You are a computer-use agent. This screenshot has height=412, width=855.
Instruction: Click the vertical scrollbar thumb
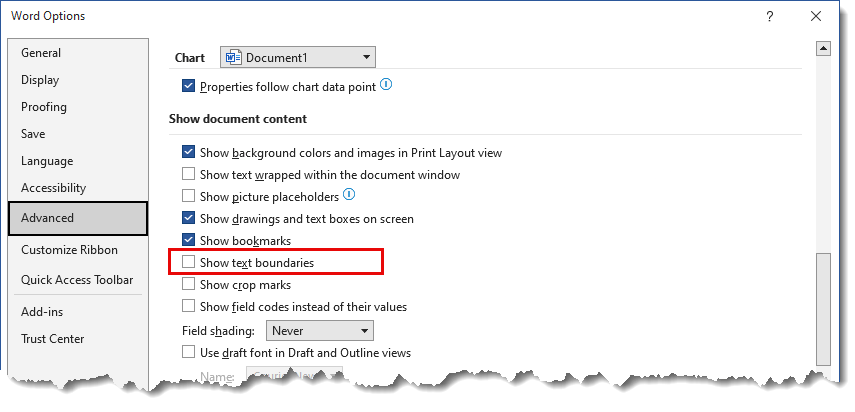823,310
